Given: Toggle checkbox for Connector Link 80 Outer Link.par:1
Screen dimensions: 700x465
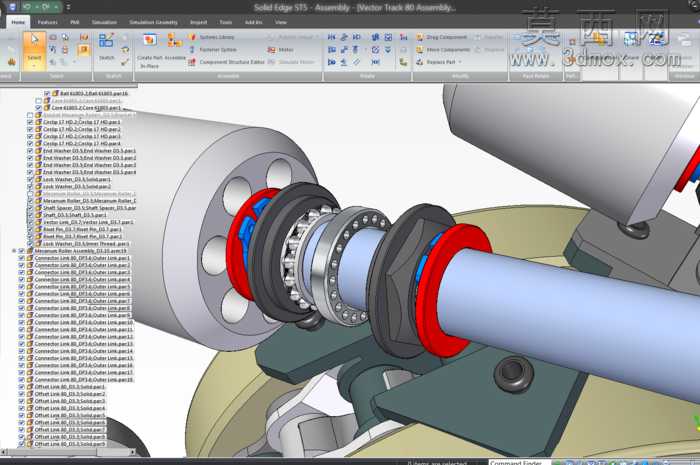Looking at the screenshot, I should 21,258.
